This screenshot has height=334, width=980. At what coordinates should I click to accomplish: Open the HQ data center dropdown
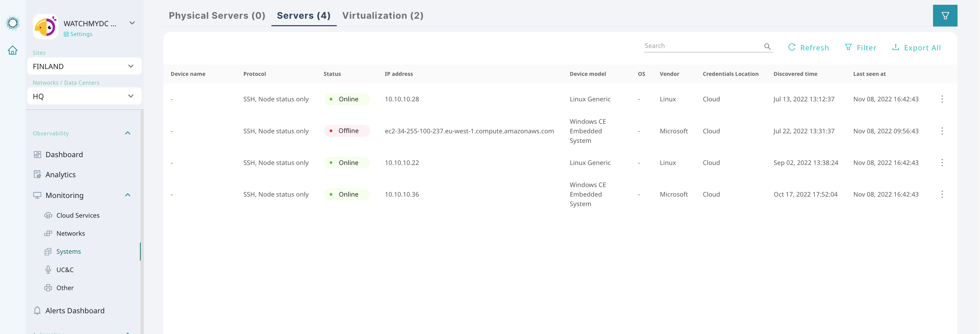click(x=130, y=96)
